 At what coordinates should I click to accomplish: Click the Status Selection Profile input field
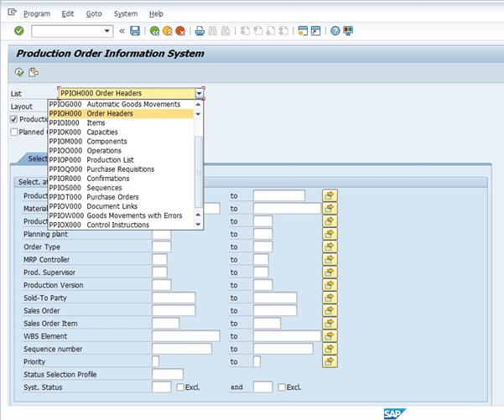(168, 375)
